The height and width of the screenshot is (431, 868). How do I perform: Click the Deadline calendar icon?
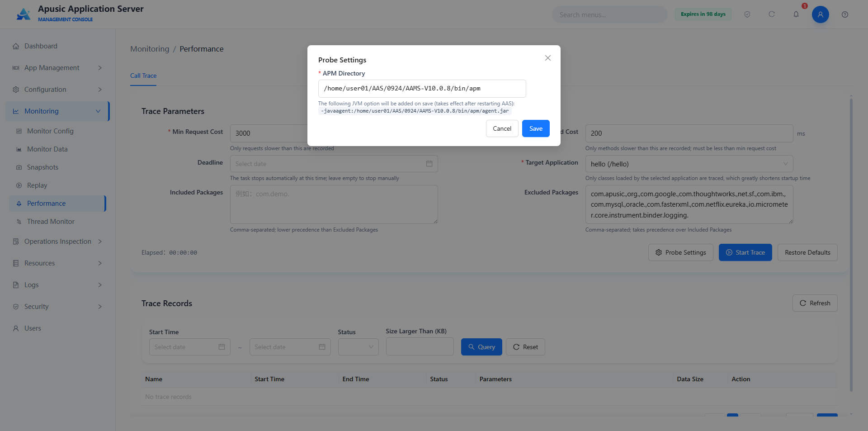[429, 164]
